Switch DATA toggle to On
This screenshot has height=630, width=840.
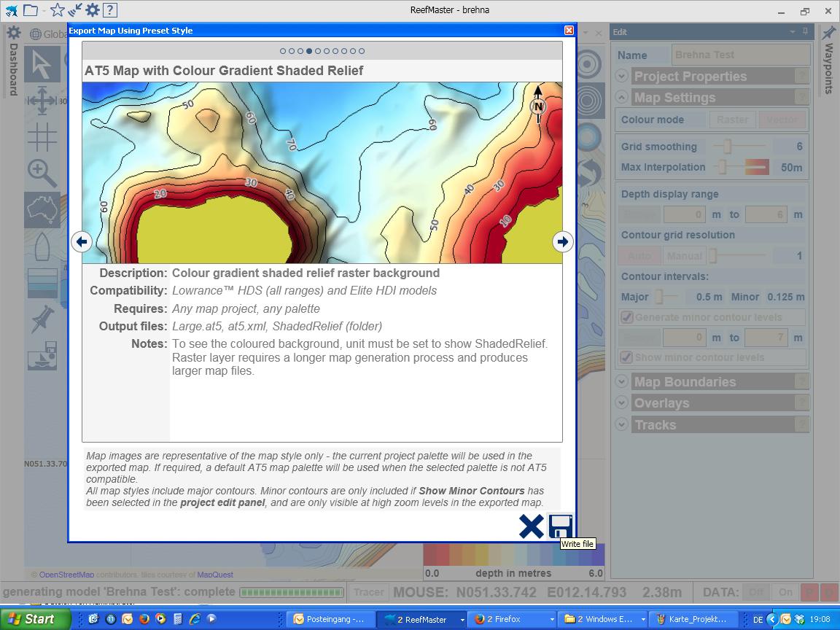tap(785, 592)
